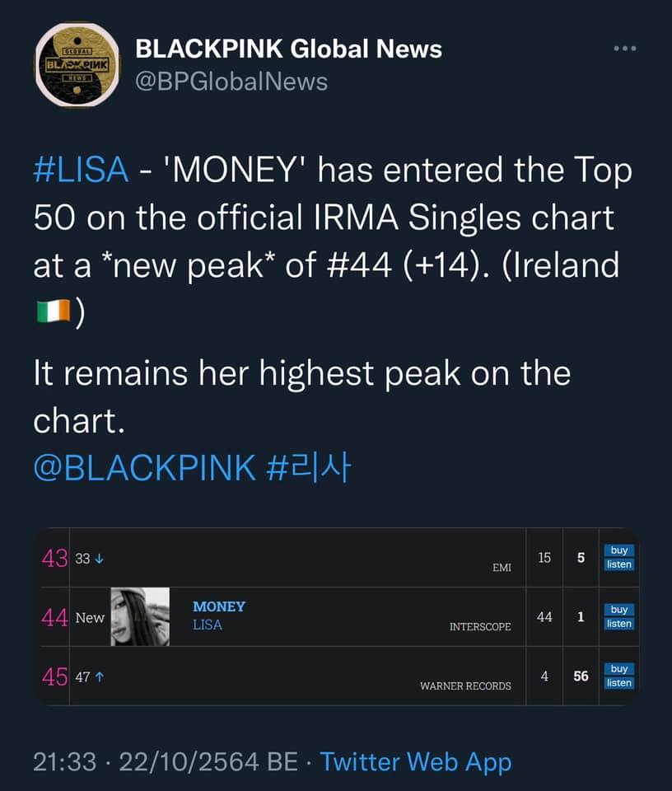This screenshot has width=672, height=791.
Task: Open the Twitter Web App source link
Action: [x=416, y=761]
